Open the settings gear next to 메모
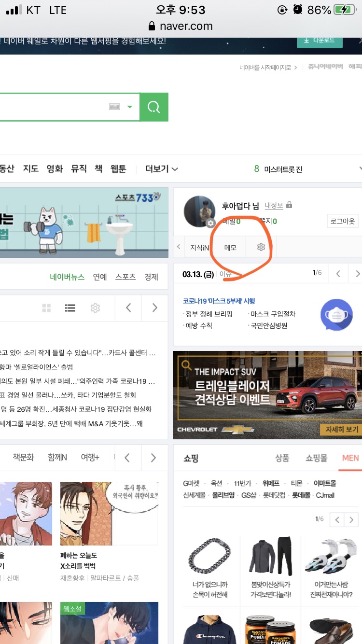 click(261, 247)
